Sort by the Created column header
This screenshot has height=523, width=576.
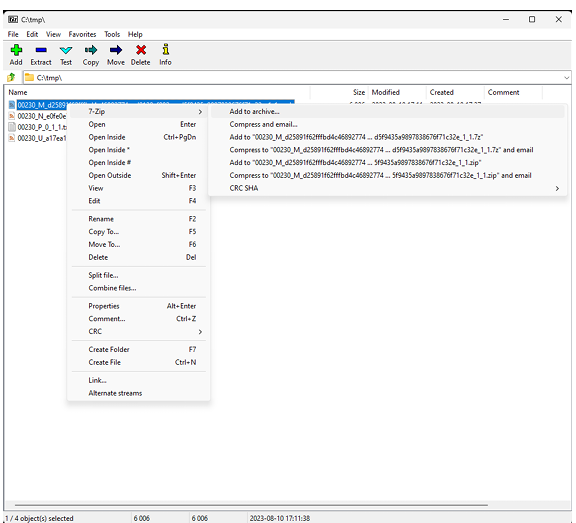pyautogui.click(x=456, y=93)
